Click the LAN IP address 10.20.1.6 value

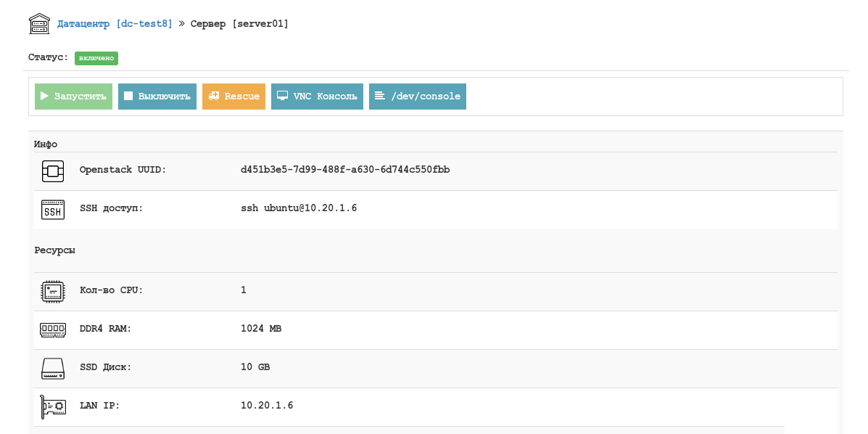[267, 406]
